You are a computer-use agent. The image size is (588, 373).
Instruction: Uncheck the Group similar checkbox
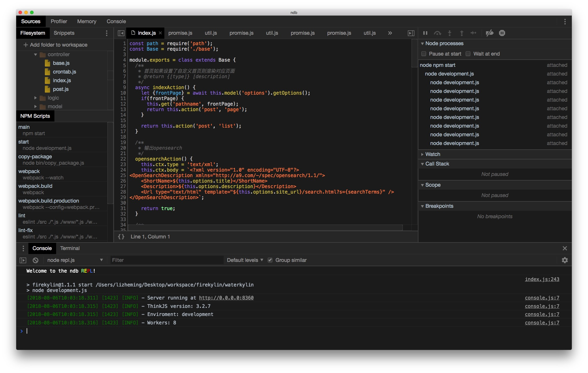pos(270,260)
